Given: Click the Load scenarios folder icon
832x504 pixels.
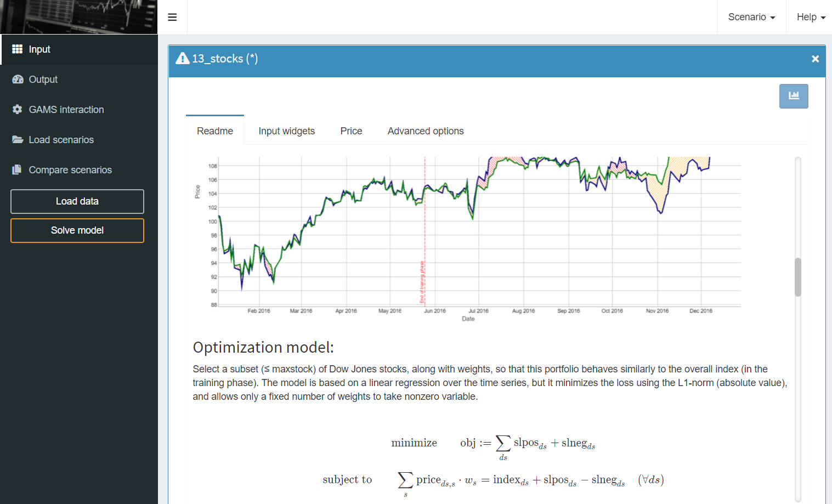Looking at the screenshot, I should [x=18, y=140].
